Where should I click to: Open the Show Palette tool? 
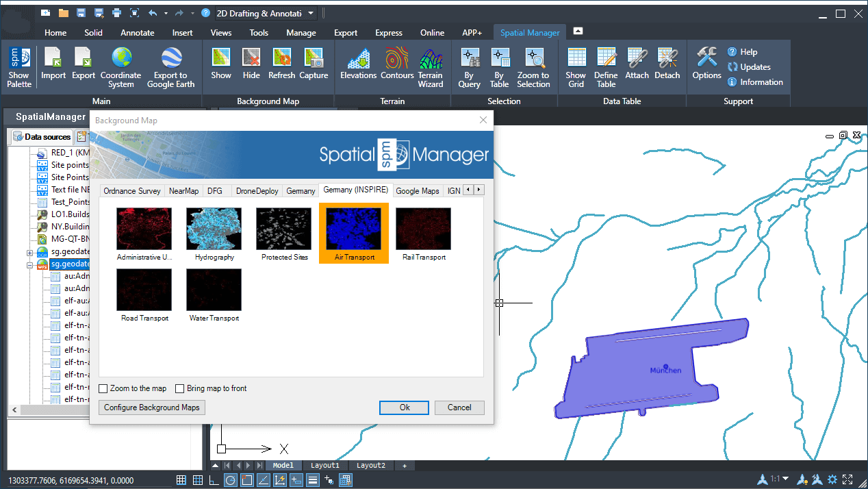[x=19, y=67]
